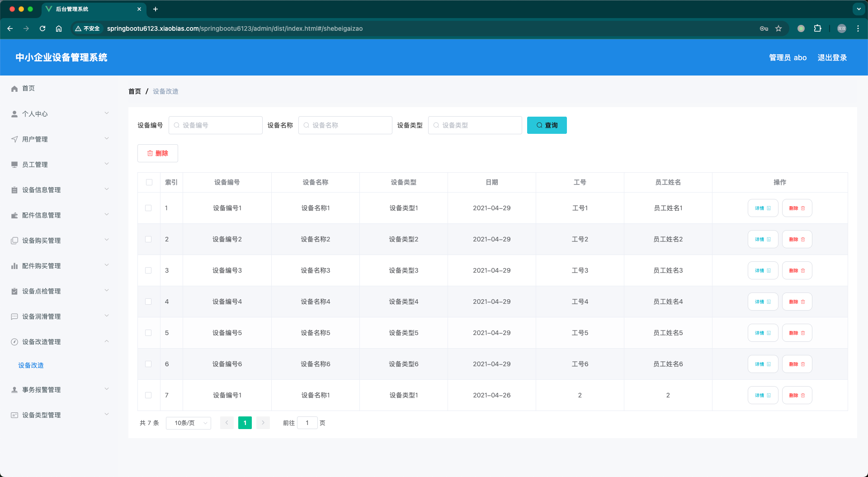The width and height of the screenshot is (868, 477).
Task: Click the paper-plane icon for 用户管理
Action: point(14,139)
